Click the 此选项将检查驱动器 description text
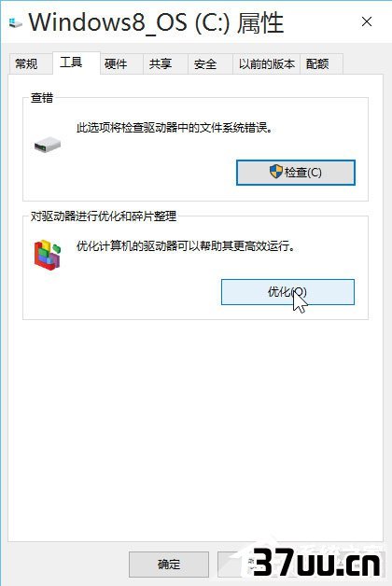This screenshot has width=392, height=586. pos(175,128)
